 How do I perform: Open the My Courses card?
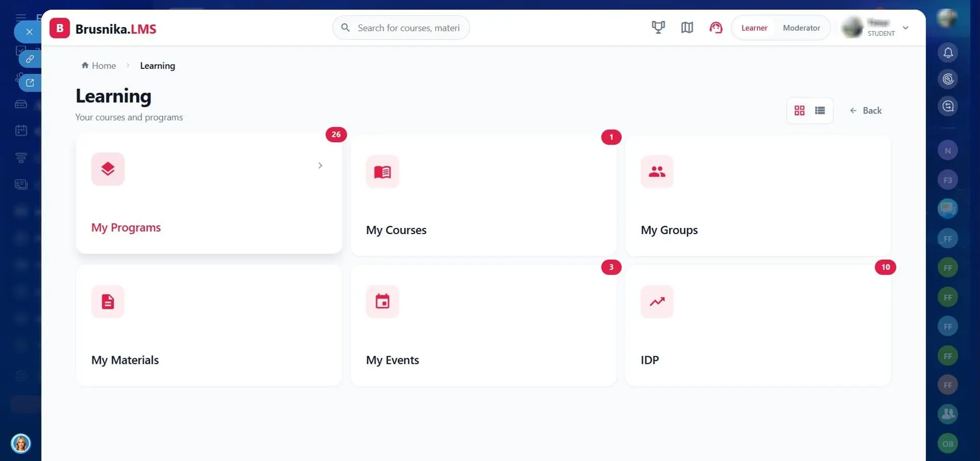pos(484,196)
